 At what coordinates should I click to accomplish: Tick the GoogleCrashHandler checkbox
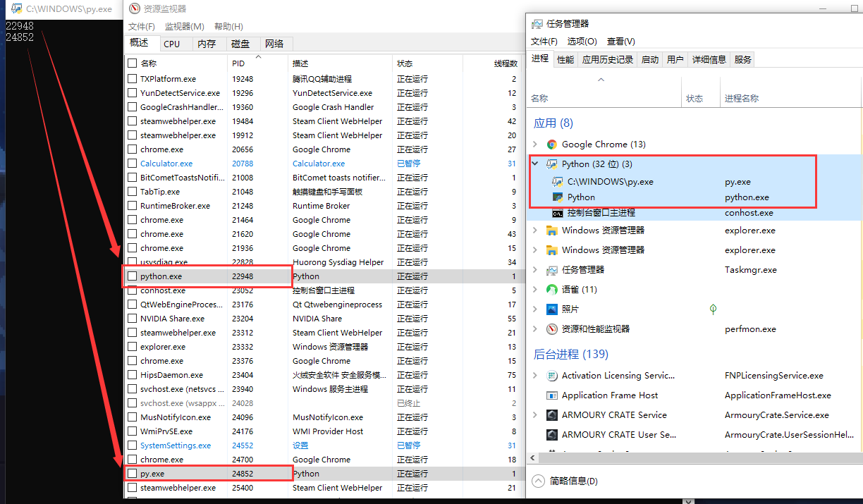pyautogui.click(x=132, y=107)
